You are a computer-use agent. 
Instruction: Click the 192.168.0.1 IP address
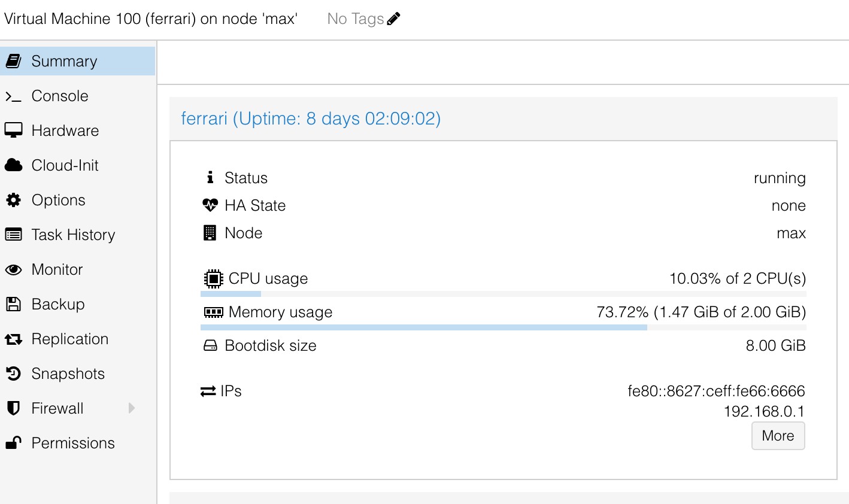click(x=764, y=411)
